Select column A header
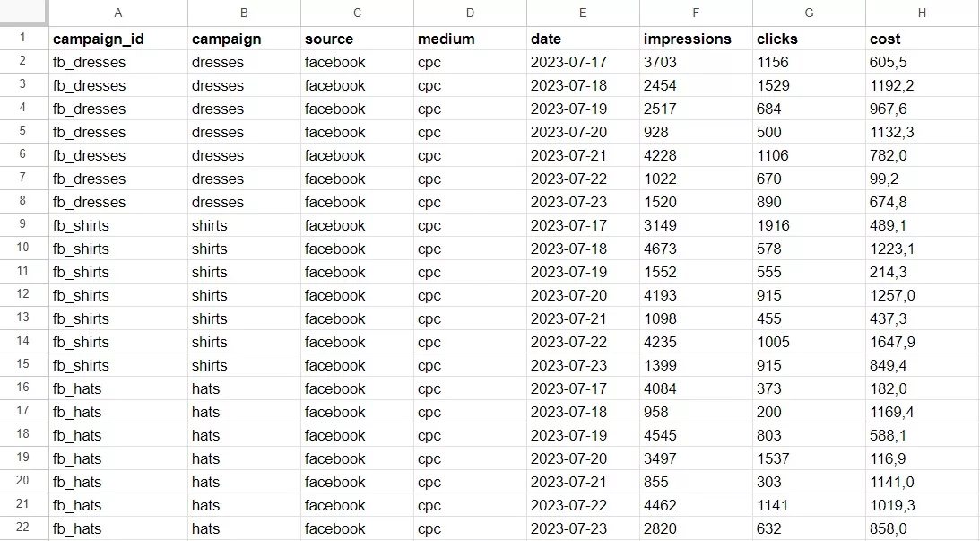The height and width of the screenshot is (541, 980). [118, 13]
